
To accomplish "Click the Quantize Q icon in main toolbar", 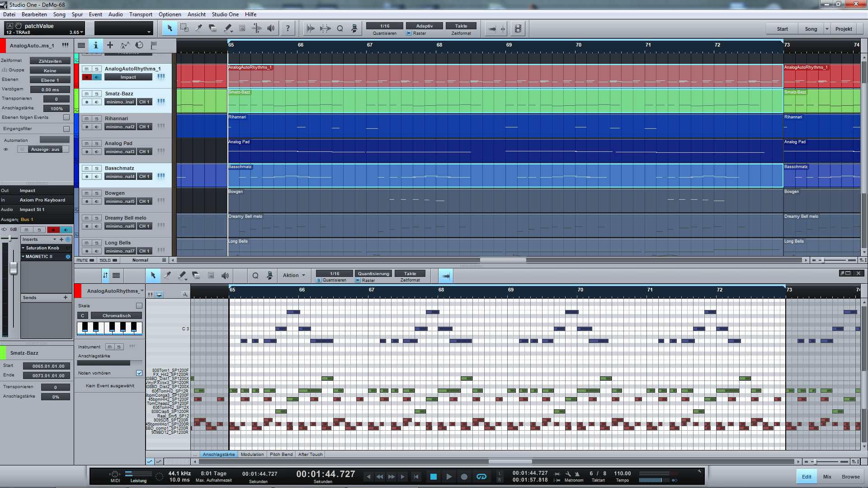I will [340, 28].
